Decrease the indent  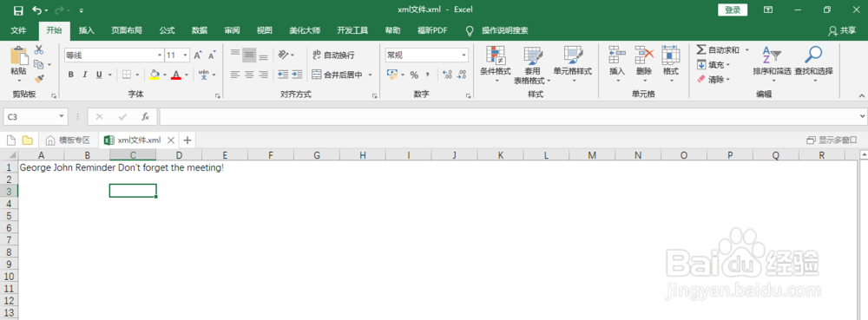coord(283,74)
